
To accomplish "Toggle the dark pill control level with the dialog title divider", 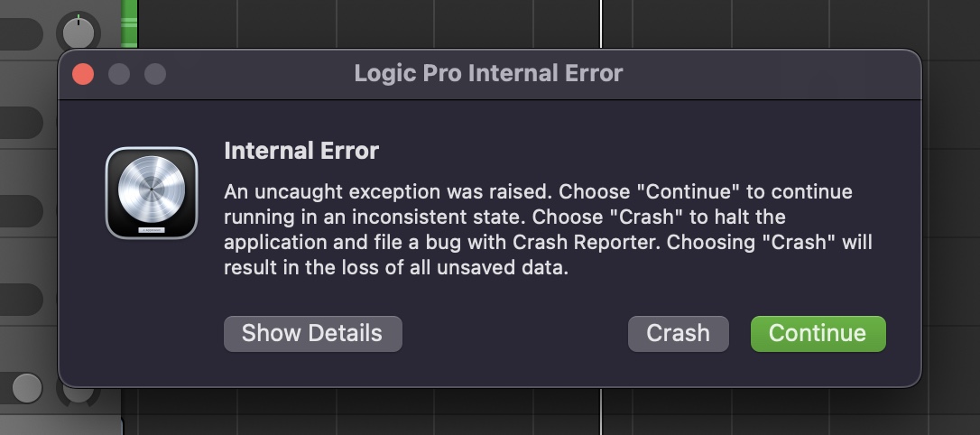I will click(20, 123).
